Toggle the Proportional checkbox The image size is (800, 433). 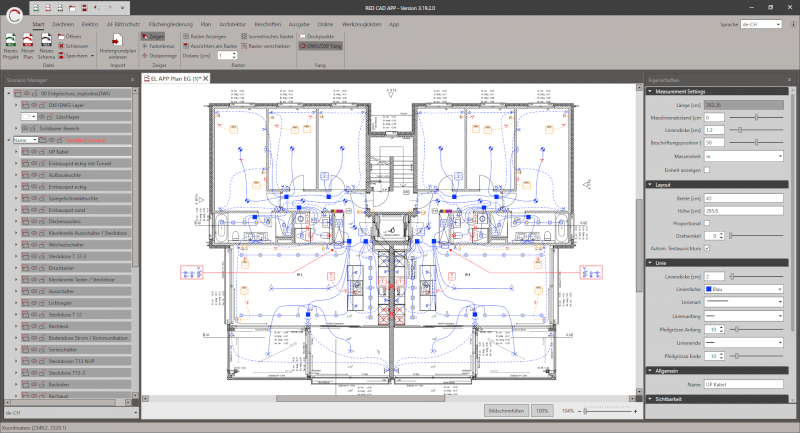tap(707, 223)
